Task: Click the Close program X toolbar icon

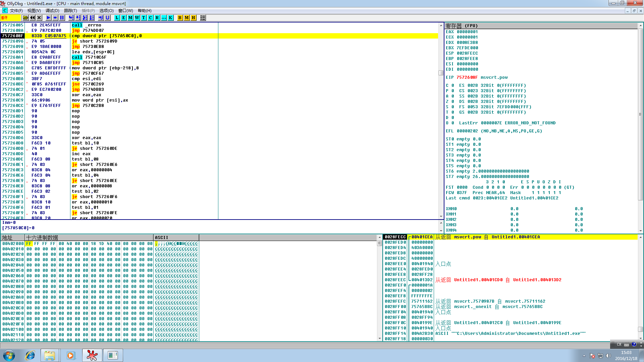Action: click(x=39, y=18)
